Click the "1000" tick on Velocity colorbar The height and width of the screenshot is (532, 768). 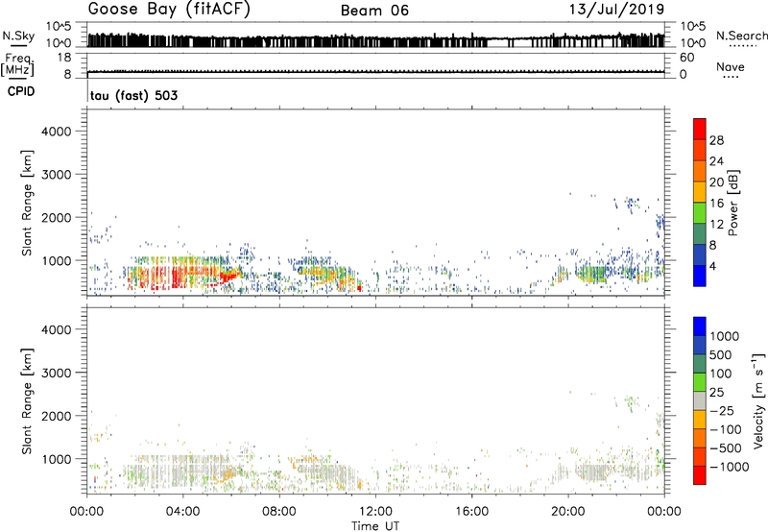point(725,336)
